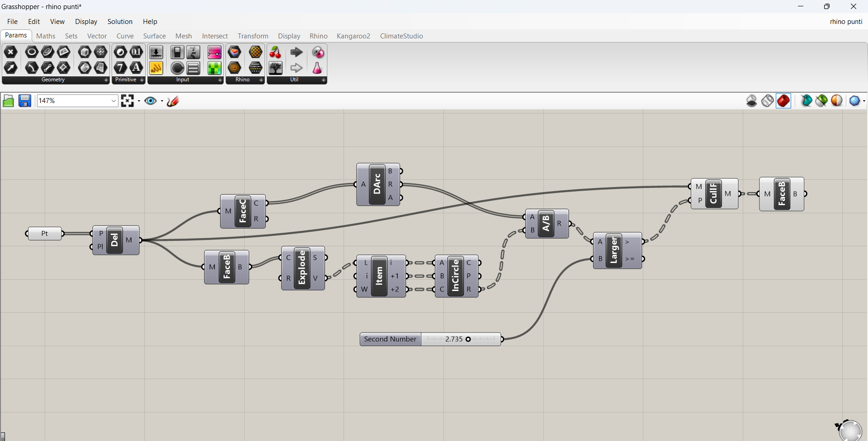Image resolution: width=868 pixels, height=441 pixels.
Task: Select the cherries Cluster Input icon
Action: point(275,52)
